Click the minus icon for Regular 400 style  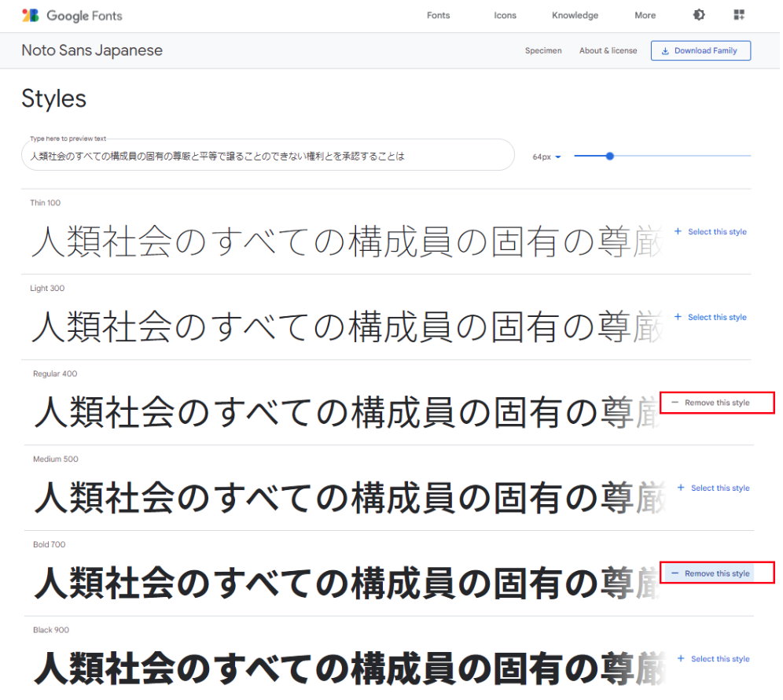pyautogui.click(x=675, y=403)
